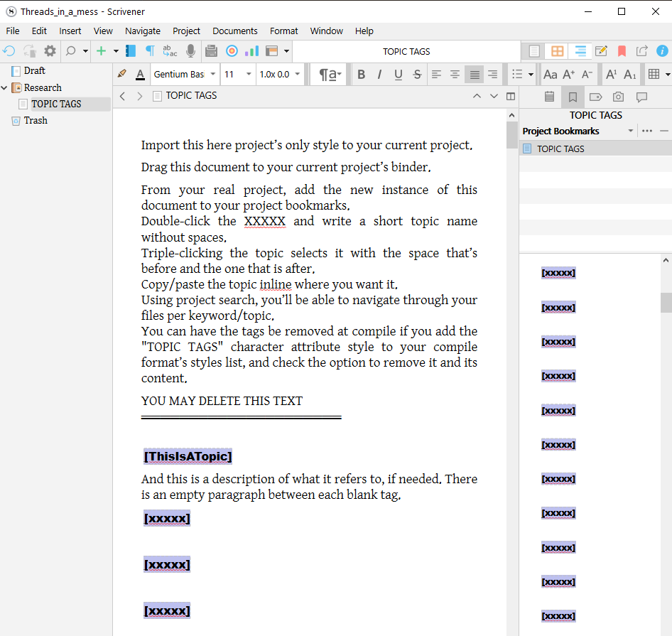Click the editor vertical scrollbar thumb
The height and width of the screenshot is (636, 672).
point(512,135)
